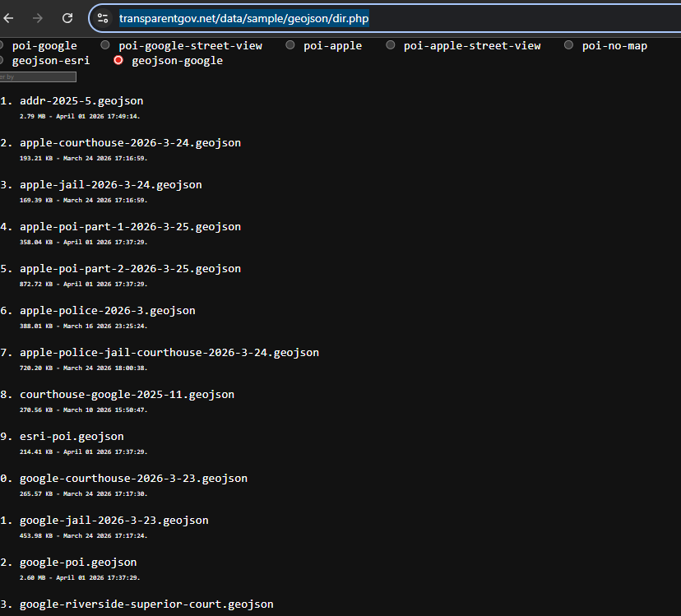Open google-riverside-superior-court.geojson link
This screenshot has width=681, height=616.
coord(146,604)
